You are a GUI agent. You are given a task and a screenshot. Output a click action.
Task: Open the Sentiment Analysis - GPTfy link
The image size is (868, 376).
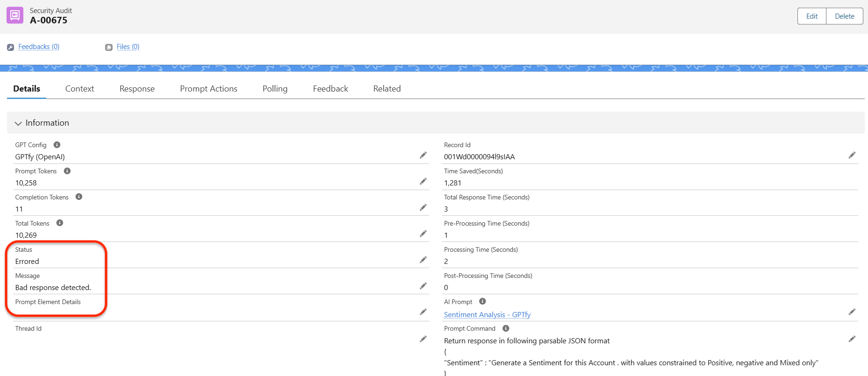(x=487, y=315)
